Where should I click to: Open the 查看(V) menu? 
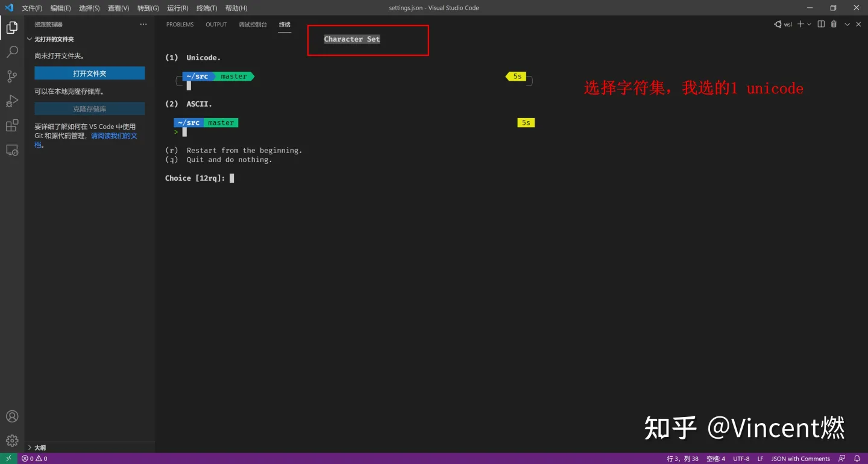click(x=118, y=8)
